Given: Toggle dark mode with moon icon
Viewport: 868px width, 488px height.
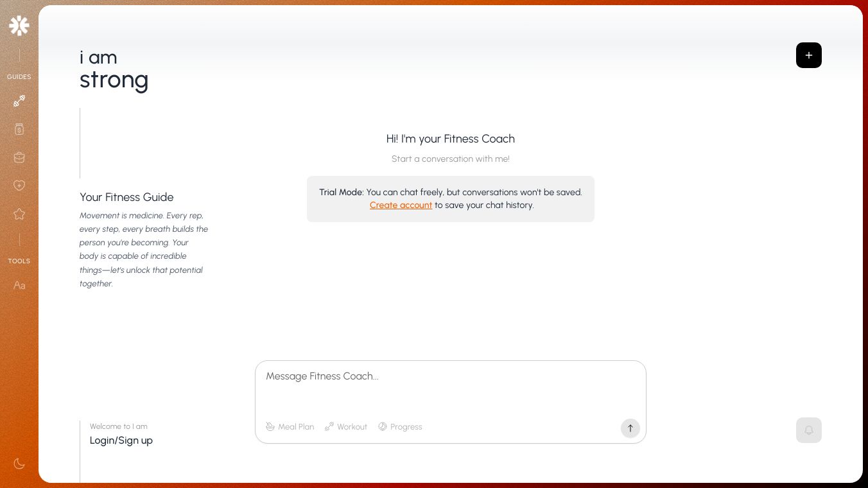Looking at the screenshot, I should click(x=19, y=464).
